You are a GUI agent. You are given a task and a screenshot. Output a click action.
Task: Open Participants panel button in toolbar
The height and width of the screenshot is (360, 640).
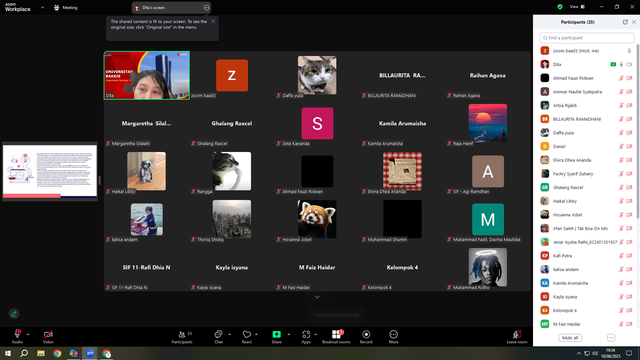(182, 336)
